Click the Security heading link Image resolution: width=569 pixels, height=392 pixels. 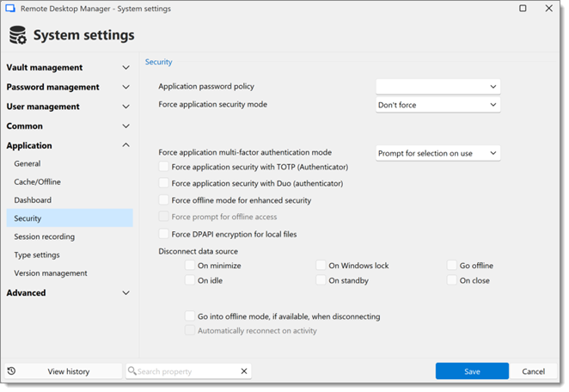[158, 62]
